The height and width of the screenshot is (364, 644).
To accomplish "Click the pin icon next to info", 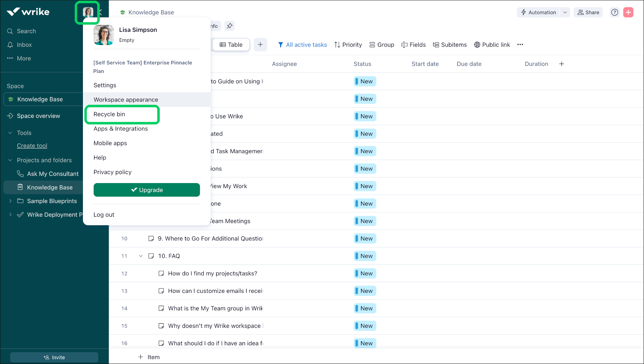I will tap(230, 26).
